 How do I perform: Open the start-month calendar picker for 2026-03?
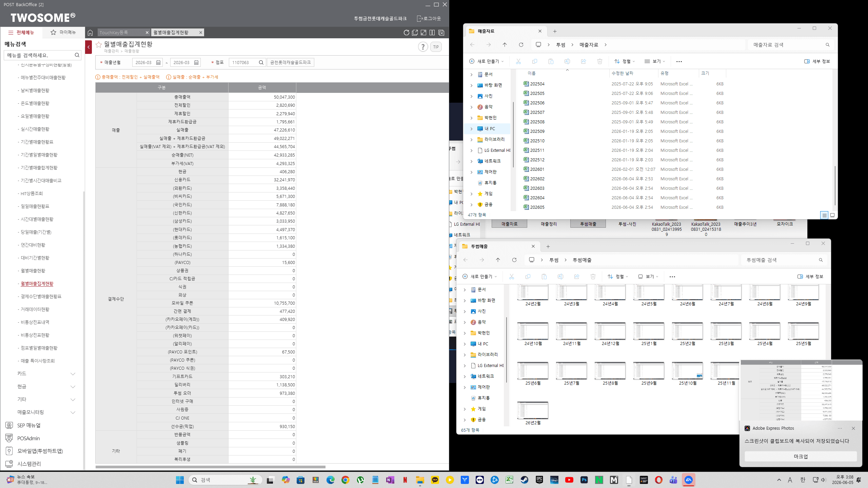158,63
